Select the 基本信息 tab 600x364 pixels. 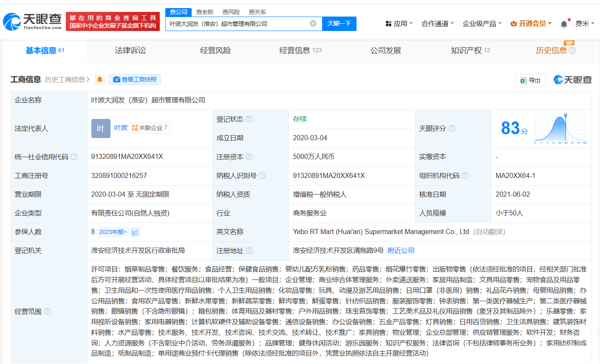click(x=45, y=51)
